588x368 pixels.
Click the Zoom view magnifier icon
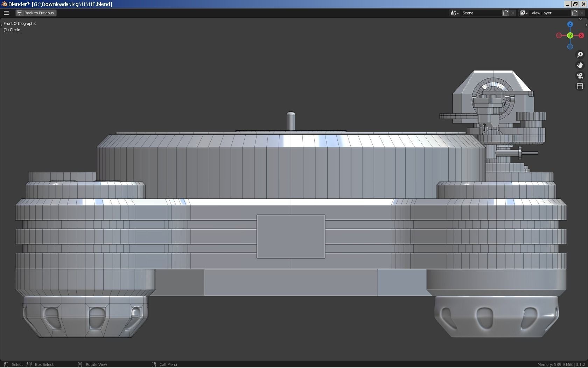[x=580, y=55]
